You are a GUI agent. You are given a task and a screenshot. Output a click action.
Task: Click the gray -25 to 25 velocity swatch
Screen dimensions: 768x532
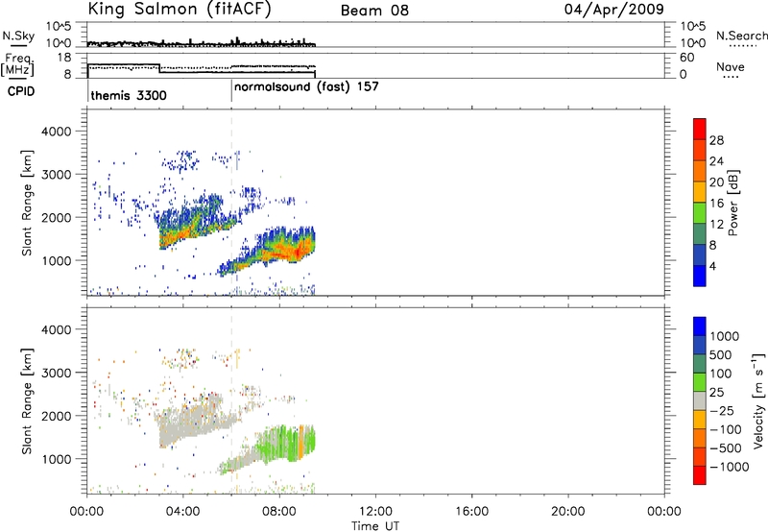click(x=700, y=400)
